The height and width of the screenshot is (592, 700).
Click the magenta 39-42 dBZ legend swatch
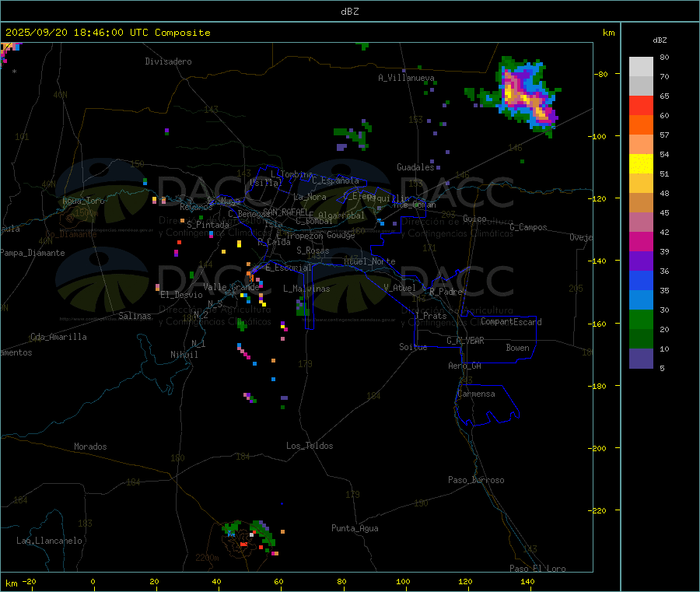tap(641, 241)
